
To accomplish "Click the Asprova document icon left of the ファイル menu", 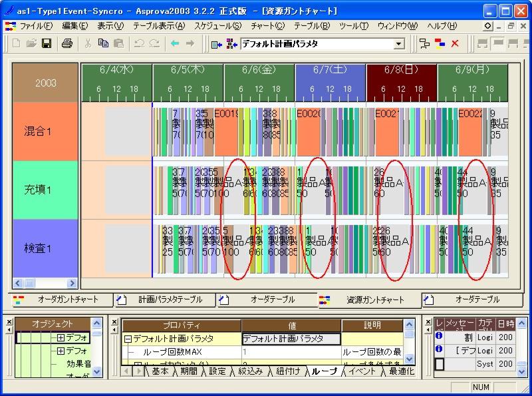I will pos(11,26).
